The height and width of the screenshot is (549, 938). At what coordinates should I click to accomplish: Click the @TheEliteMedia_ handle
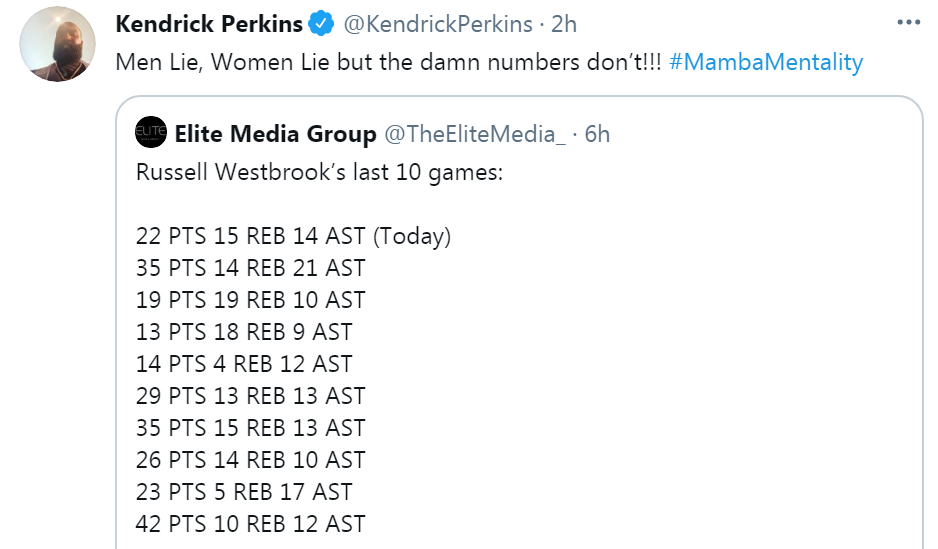click(x=474, y=134)
